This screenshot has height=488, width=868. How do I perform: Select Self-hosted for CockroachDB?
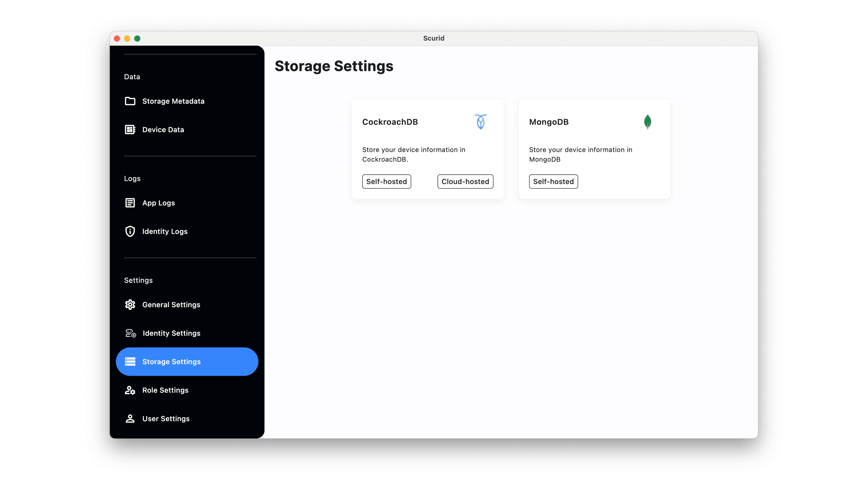386,182
